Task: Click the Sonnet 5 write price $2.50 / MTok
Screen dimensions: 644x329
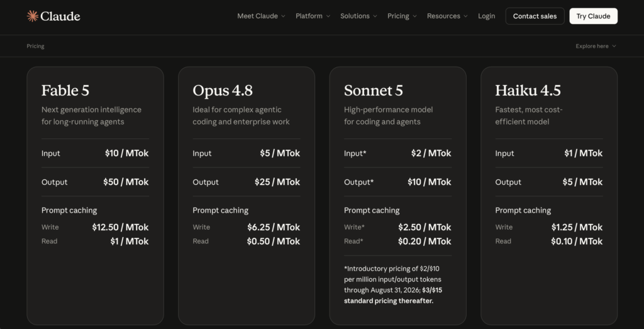Action: tap(425, 227)
